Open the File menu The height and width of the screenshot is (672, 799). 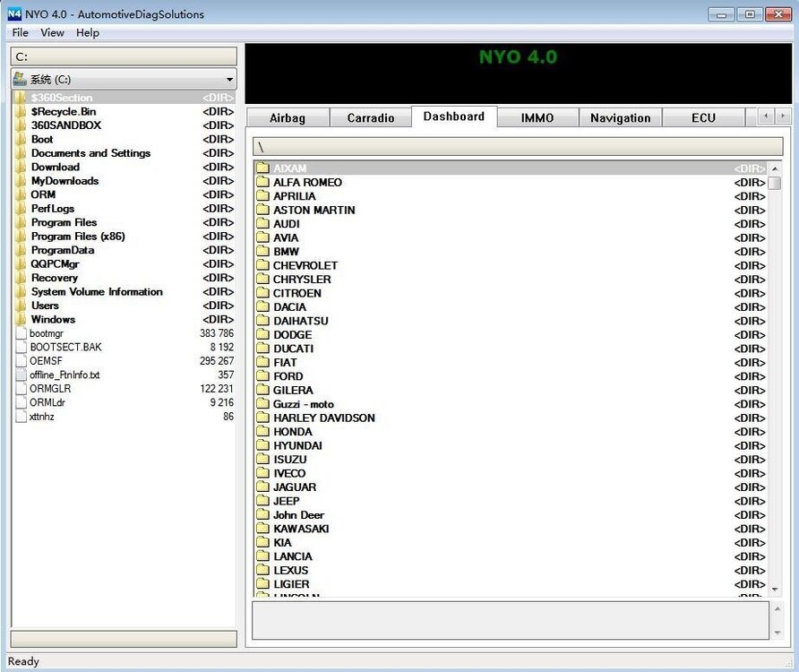[20, 32]
